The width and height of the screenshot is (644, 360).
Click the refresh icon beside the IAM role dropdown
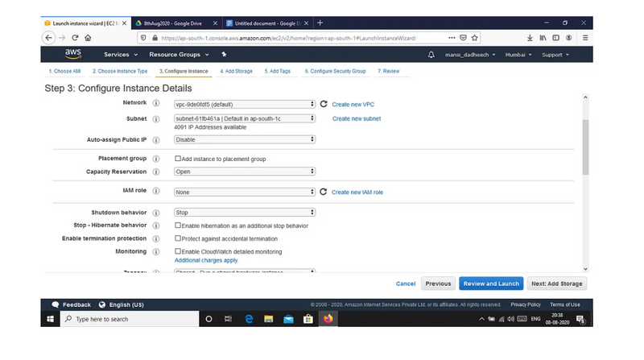tap(324, 192)
